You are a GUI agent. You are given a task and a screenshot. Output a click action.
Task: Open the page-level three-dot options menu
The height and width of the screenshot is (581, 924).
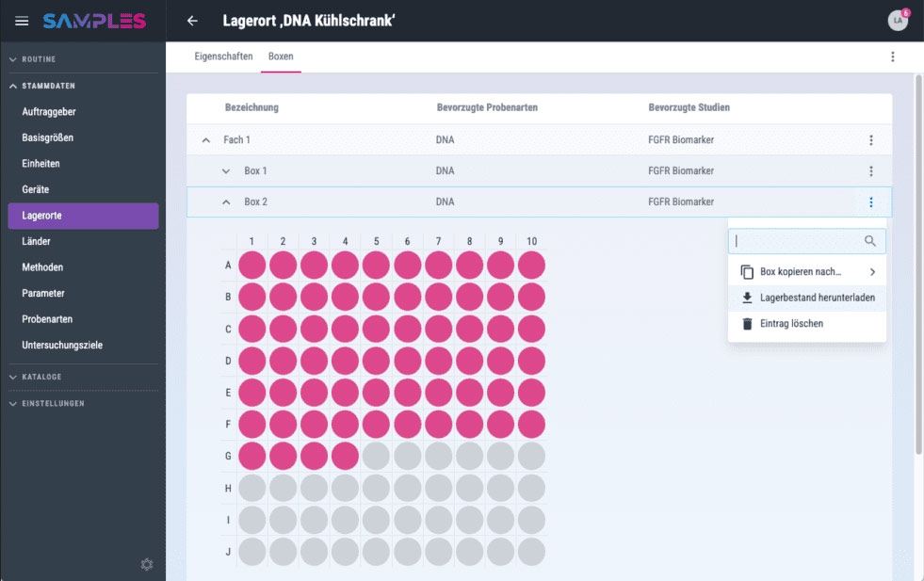(x=893, y=56)
